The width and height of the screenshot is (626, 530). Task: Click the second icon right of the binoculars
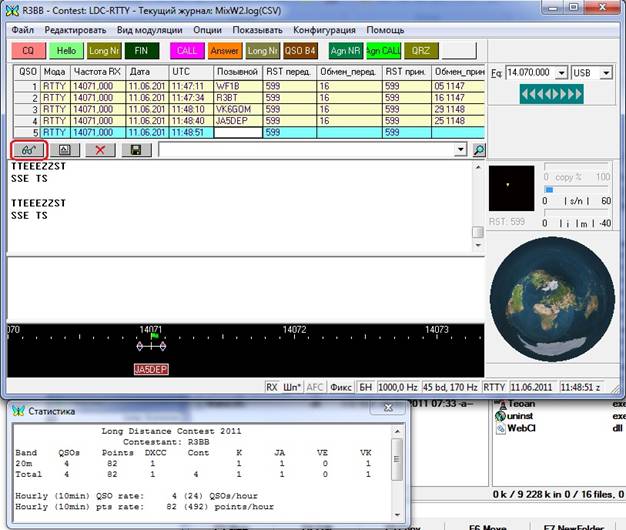[x=64, y=149]
